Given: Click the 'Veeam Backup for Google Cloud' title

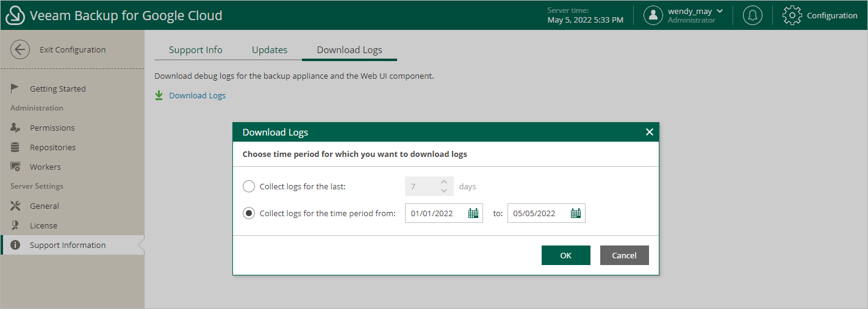Looking at the screenshot, I should point(126,16).
